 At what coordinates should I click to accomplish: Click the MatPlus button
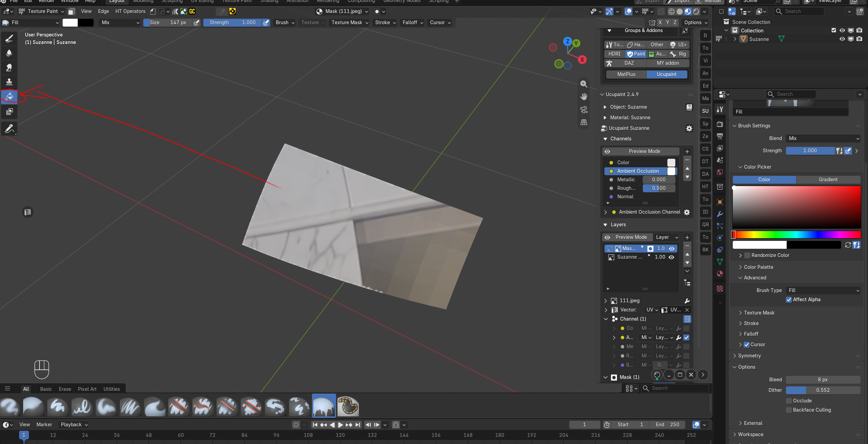point(626,74)
